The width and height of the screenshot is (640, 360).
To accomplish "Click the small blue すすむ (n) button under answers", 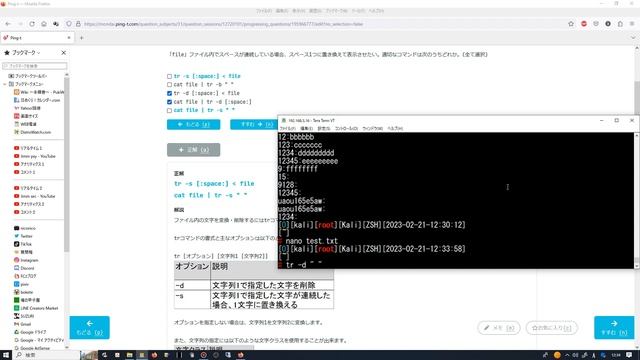I will click(254, 124).
